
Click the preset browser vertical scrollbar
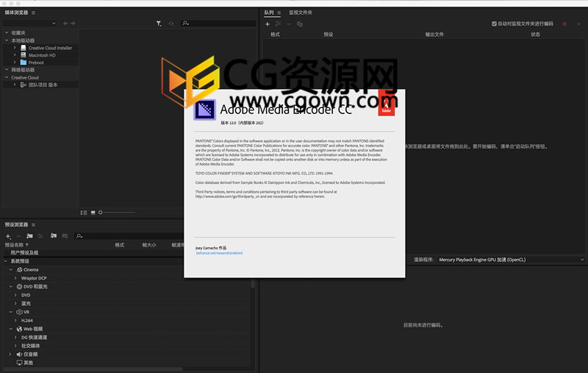[253, 284]
